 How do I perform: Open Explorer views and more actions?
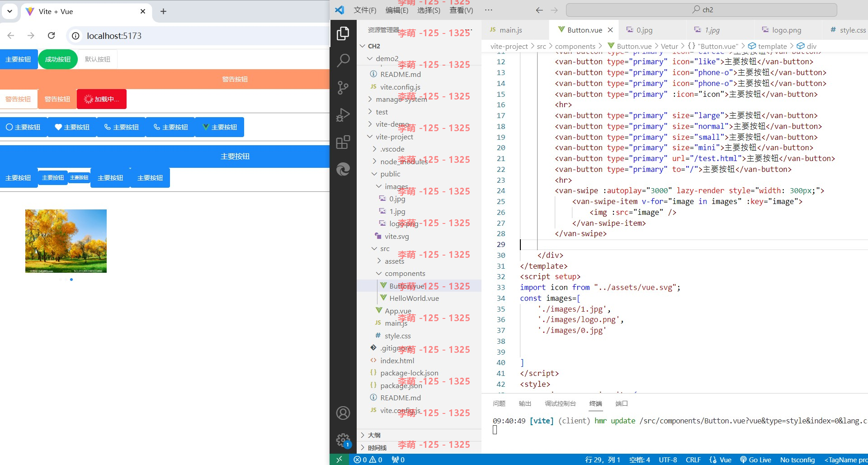[469, 30]
